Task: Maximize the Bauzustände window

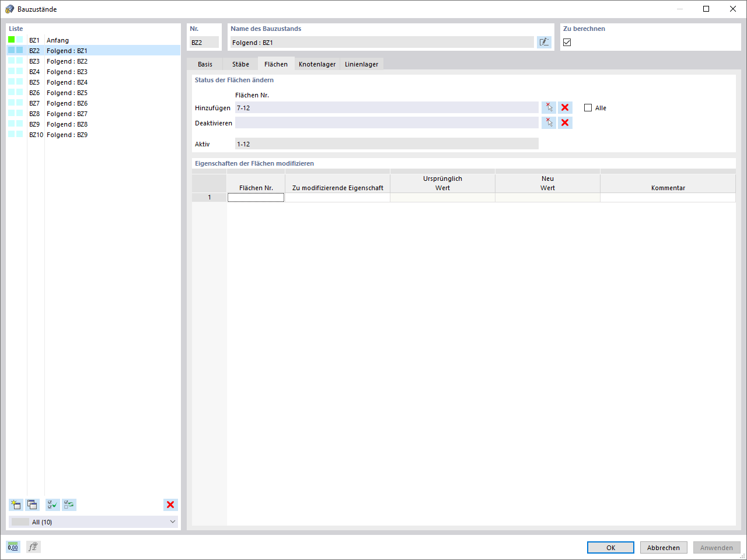Action: coord(706,9)
